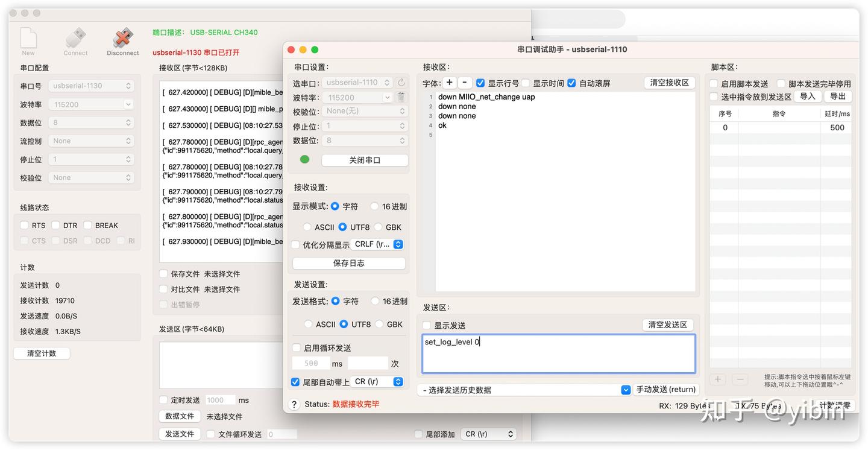Toggle 选中指令放到发送区 checkbox

pyautogui.click(x=714, y=97)
